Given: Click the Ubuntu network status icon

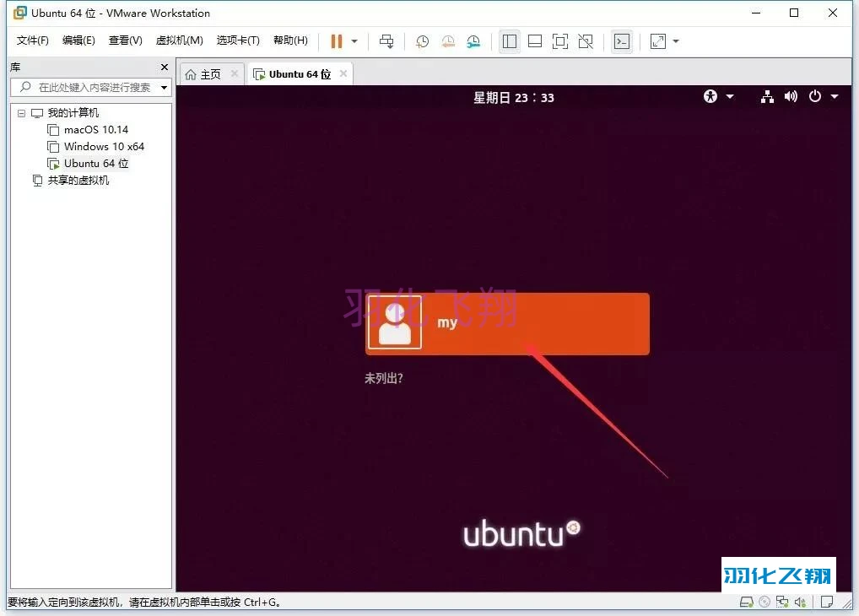Looking at the screenshot, I should pyautogui.click(x=767, y=97).
